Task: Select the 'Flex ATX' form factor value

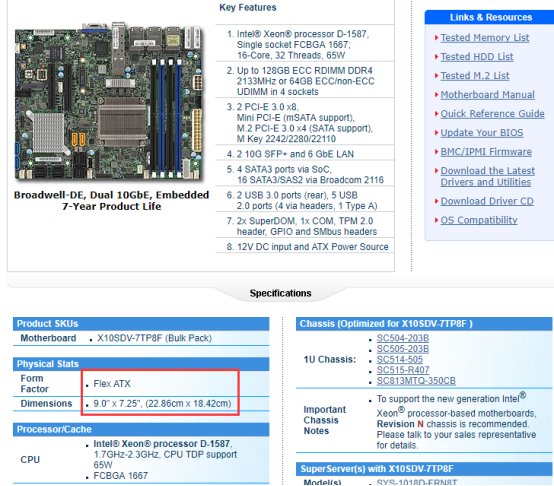Action: (112, 384)
